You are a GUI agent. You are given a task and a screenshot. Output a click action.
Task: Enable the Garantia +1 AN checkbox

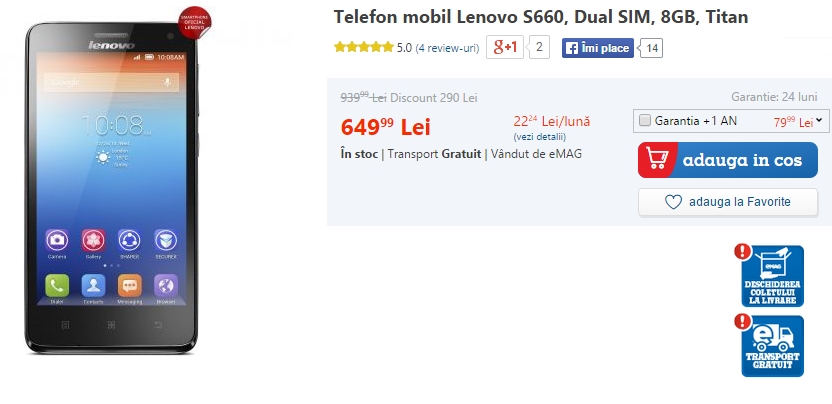pyautogui.click(x=645, y=121)
